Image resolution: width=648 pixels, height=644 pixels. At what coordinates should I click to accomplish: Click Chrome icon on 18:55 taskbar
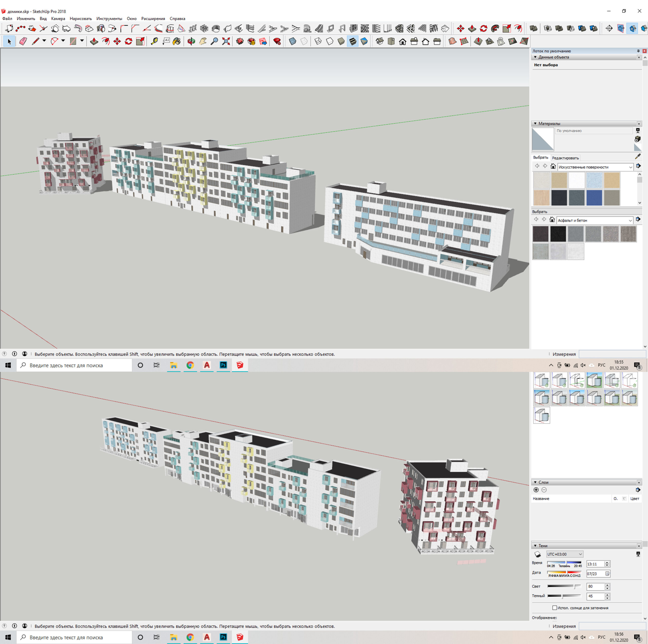[190, 365]
